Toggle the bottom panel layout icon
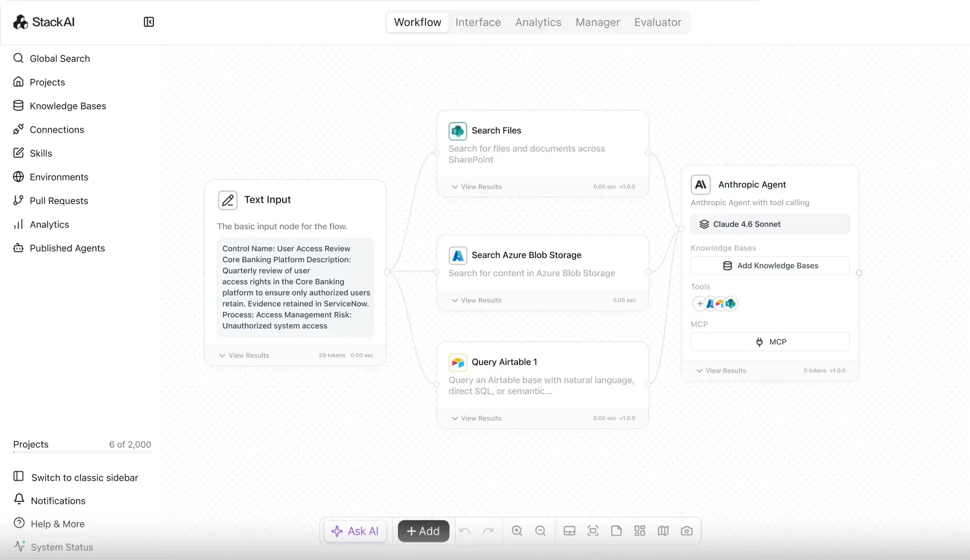Viewport: 970px width, 560px height. tap(569, 531)
